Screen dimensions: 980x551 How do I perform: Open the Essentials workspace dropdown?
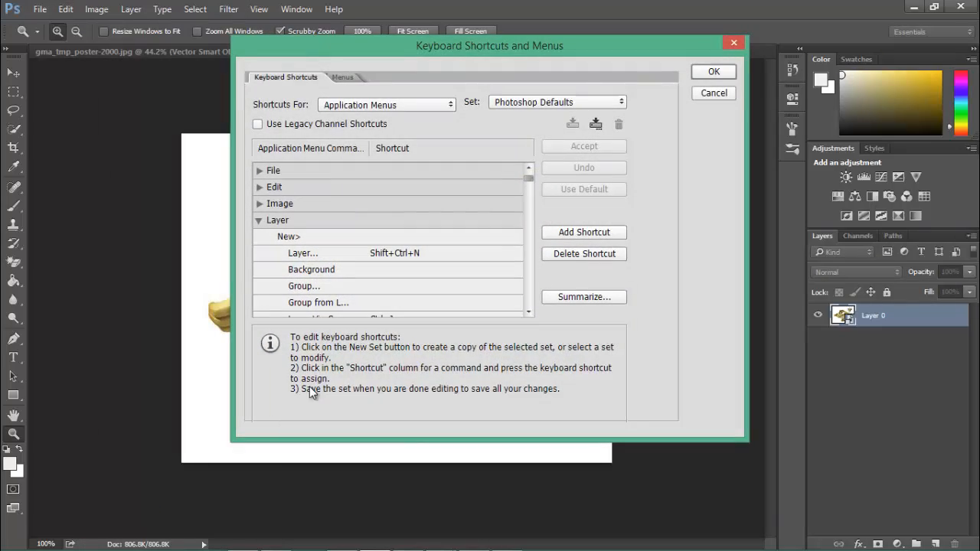click(933, 31)
